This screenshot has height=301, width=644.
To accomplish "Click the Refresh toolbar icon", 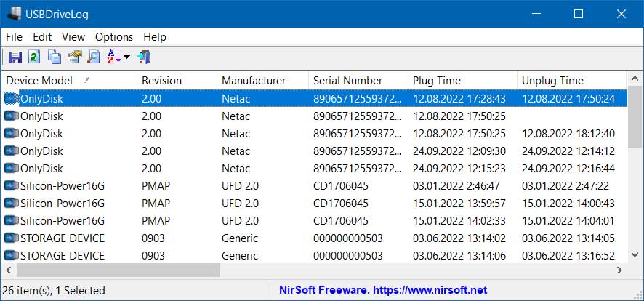I will 34,57.
